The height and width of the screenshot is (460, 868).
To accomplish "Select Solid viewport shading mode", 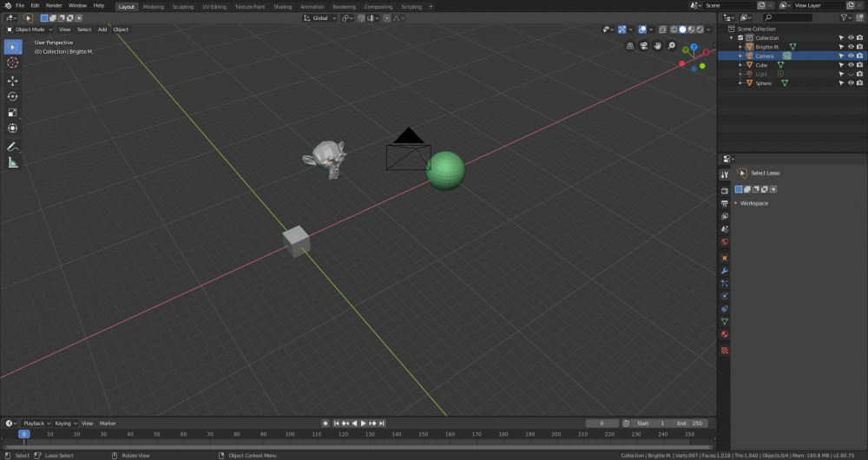I will [x=682, y=30].
